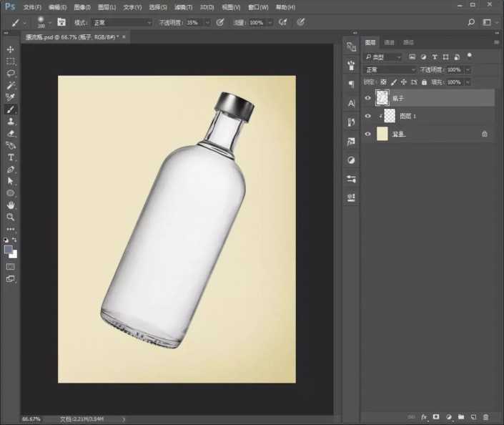The width and height of the screenshot is (504, 425).
Task: Hide the 瓶子 layer
Action: (x=369, y=98)
